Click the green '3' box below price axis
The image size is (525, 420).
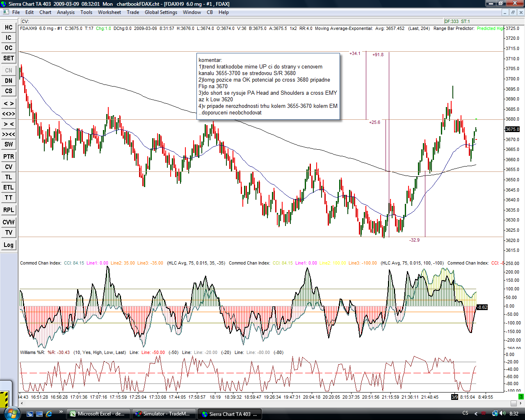[521, 397]
